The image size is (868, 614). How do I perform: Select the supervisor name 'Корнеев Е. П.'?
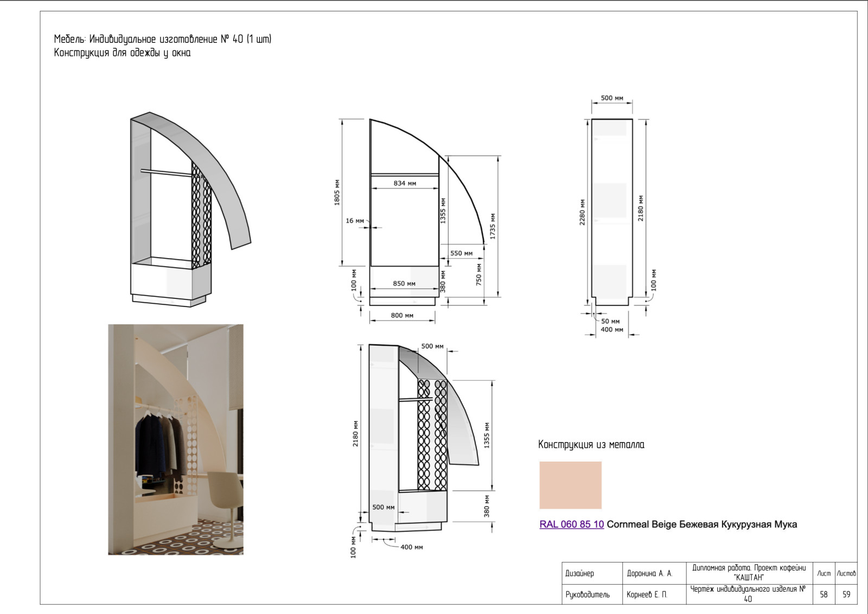click(647, 594)
